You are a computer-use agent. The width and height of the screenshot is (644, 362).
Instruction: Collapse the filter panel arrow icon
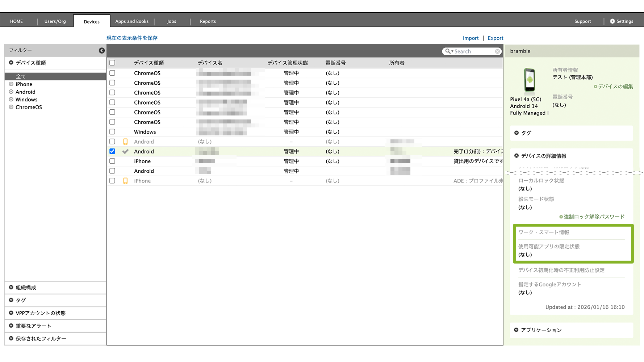tap(102, 51)
